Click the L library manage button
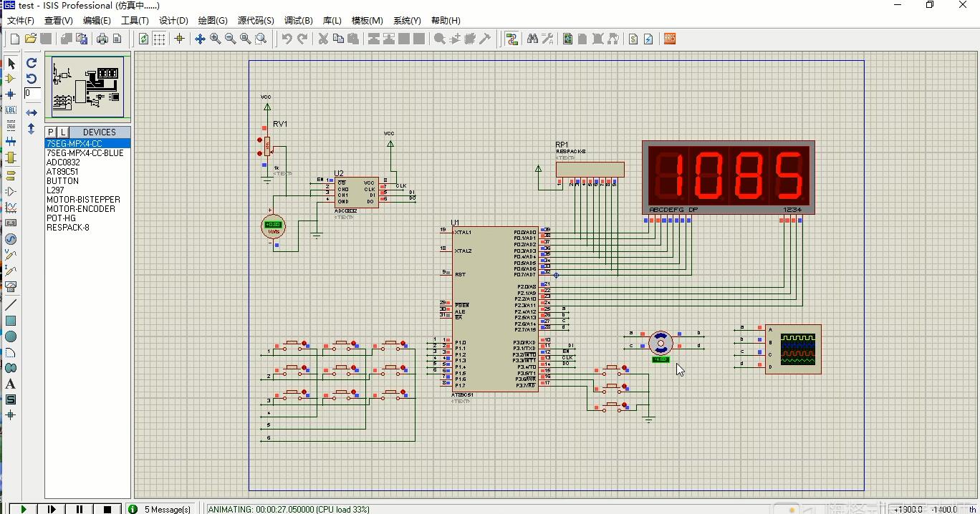This screenshot has height=514, width=980. (x=63, y=132)
